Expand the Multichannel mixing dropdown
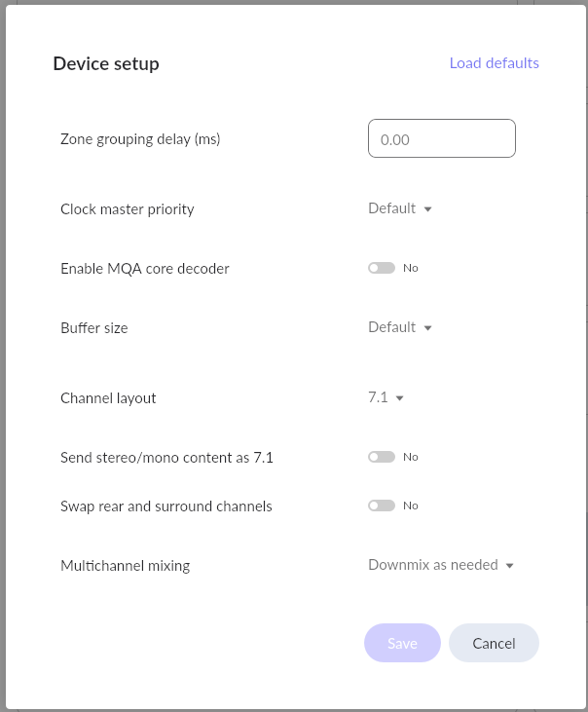Screen dimensions: 588x712 click(440, 565)
